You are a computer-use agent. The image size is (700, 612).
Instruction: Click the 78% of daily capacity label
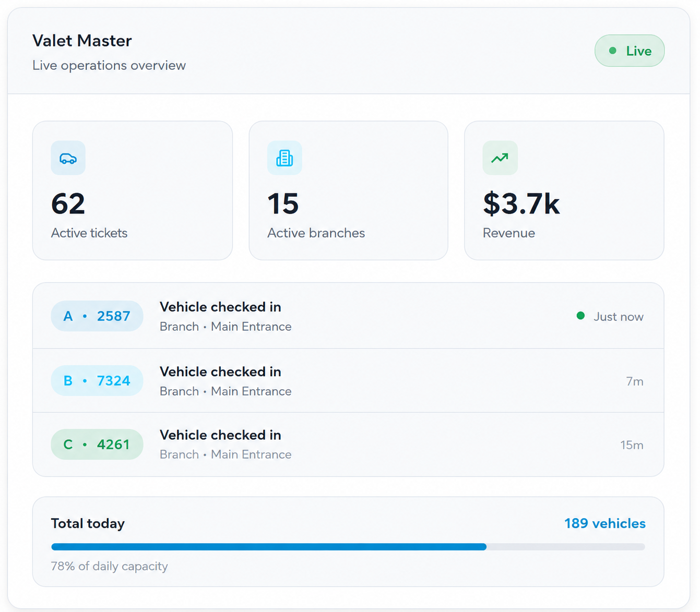tap(110, 566)
